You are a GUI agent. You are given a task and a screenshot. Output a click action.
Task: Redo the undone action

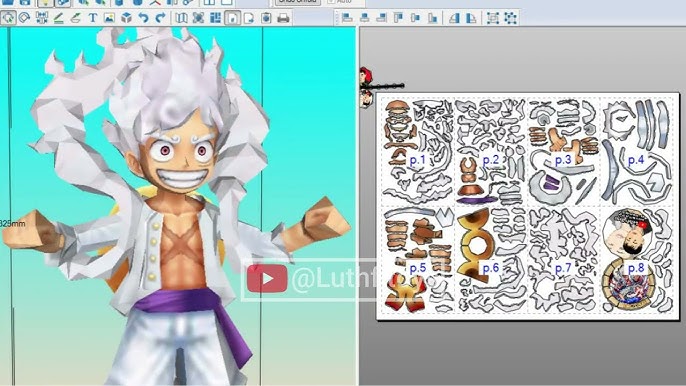(x=161, y=18)
